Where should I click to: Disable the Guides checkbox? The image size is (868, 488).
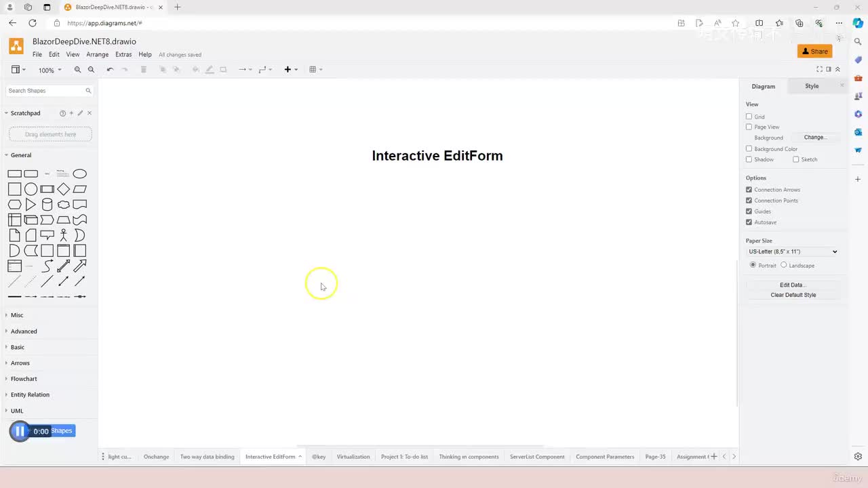click(x=749, y=211)
